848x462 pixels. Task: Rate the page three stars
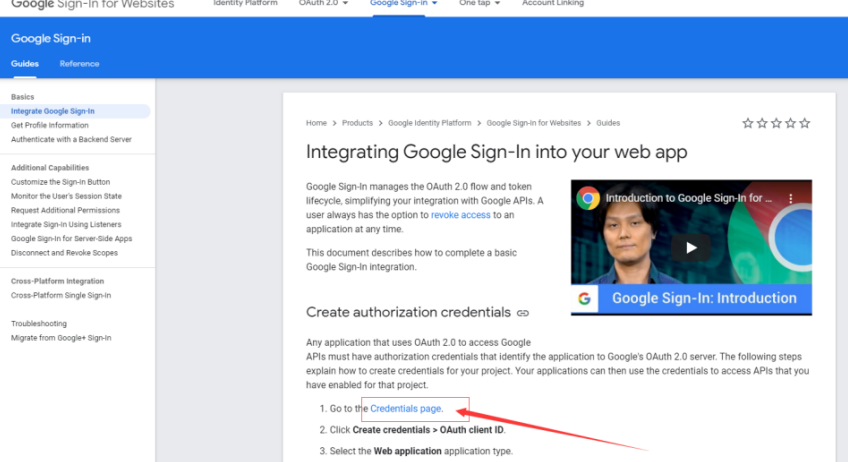pyautogui.click(x=776, y=123)
